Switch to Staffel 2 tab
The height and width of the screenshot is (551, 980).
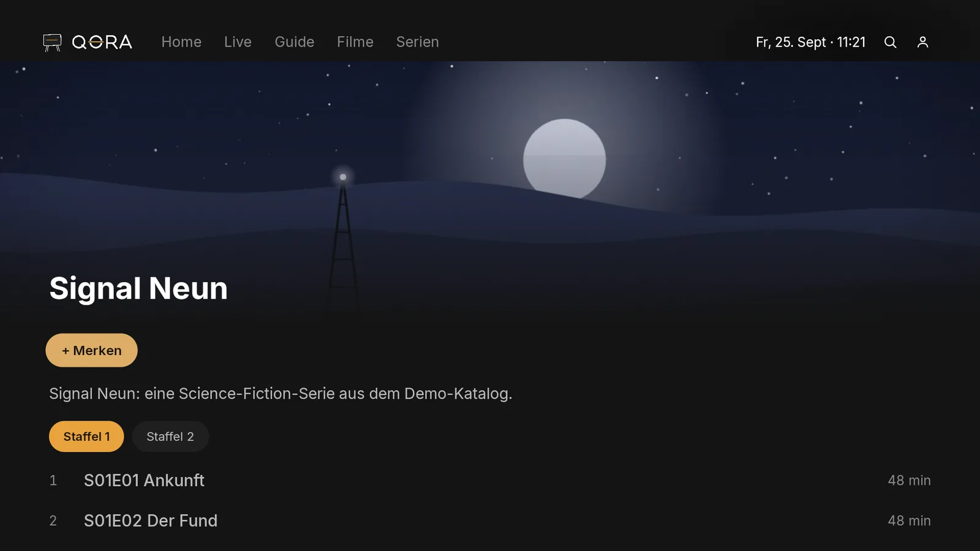[x=170, y=437]
